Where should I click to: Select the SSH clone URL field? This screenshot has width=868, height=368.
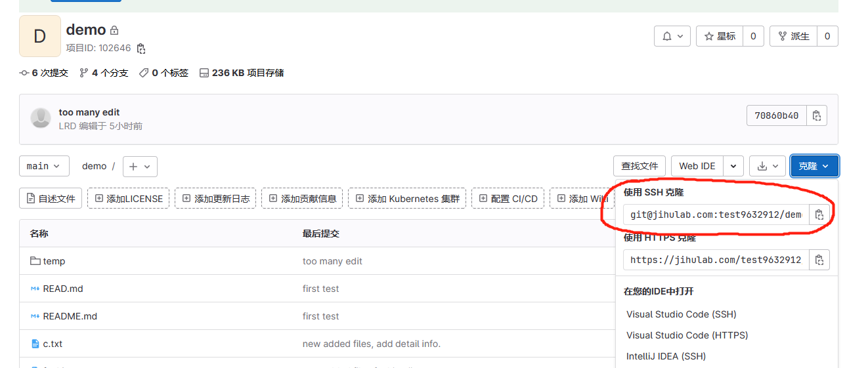[716, 215]
